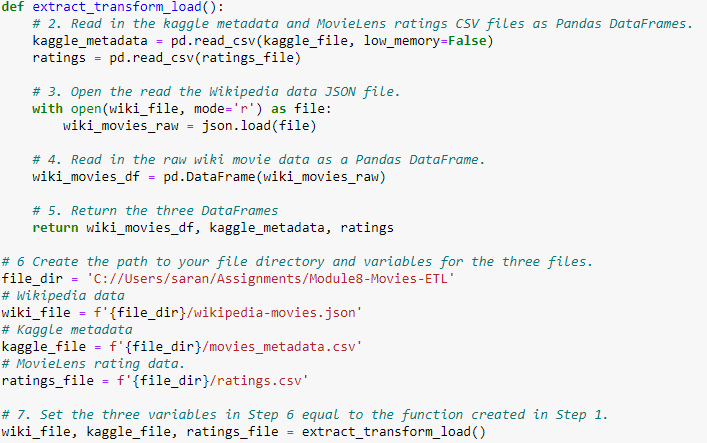This screenshot has width=707, height=443.
Task: Click the comment '# 4. Read in the raw wiki movie data'
Action: [259, 160]
